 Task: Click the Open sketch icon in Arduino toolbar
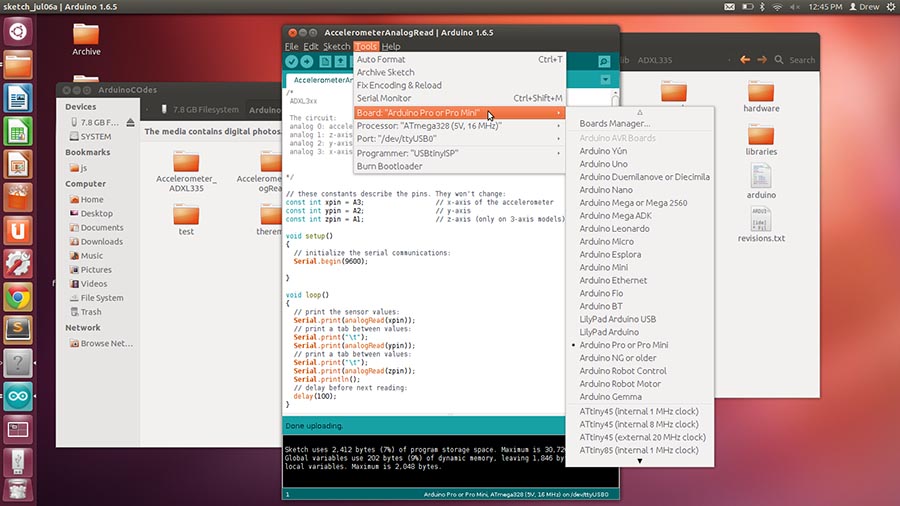point(340,61)
